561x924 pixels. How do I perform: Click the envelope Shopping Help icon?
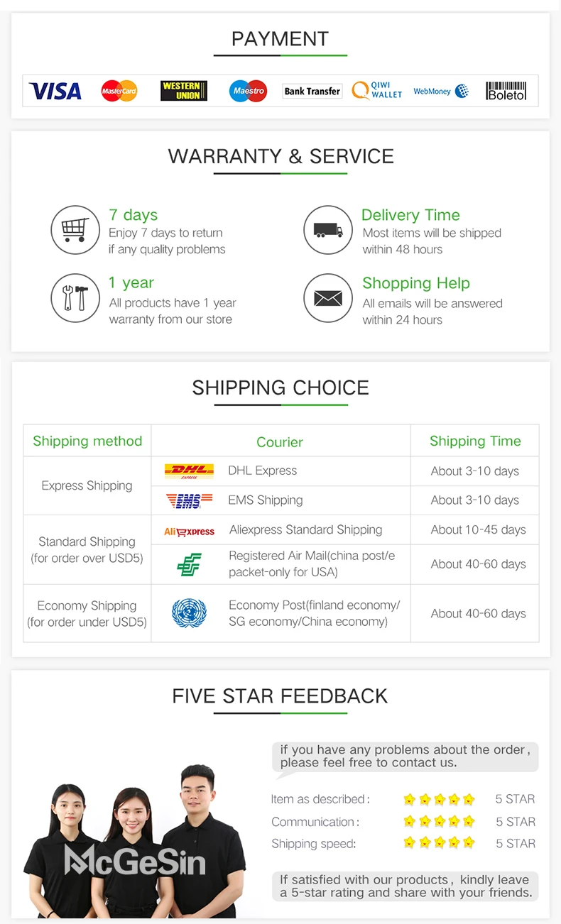tap(328, 298)
